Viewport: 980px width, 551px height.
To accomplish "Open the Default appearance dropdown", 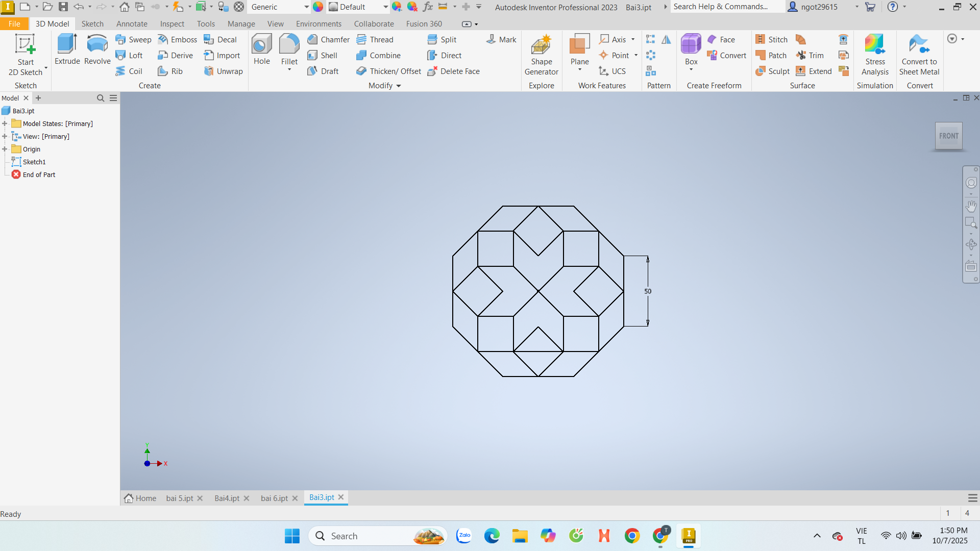I will pos(385,7).
